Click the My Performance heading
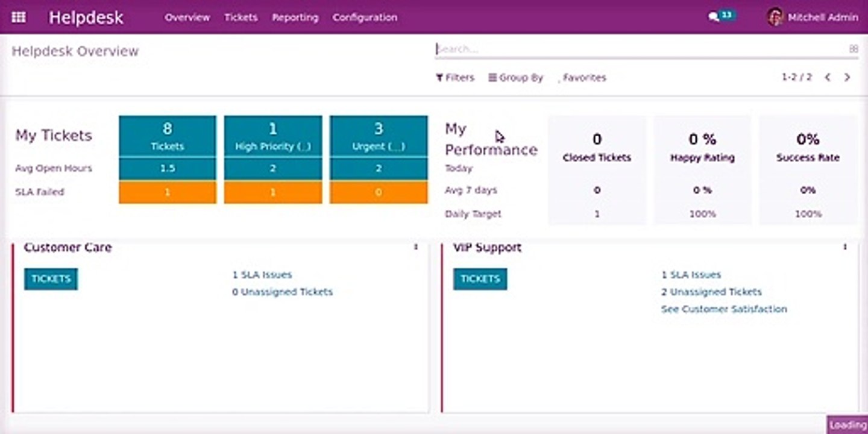Viewport: 868px width, 434px height. click(x=491, y=139)
